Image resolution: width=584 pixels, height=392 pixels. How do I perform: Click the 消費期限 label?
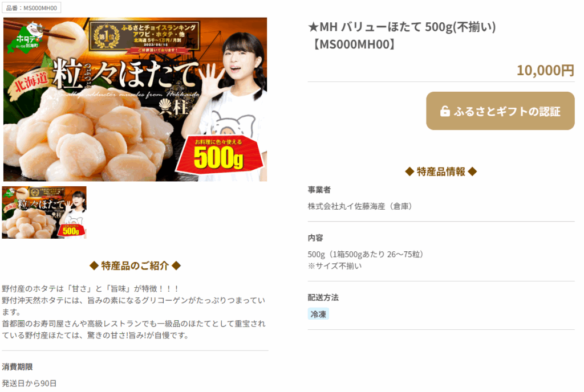tap(17, 367)
